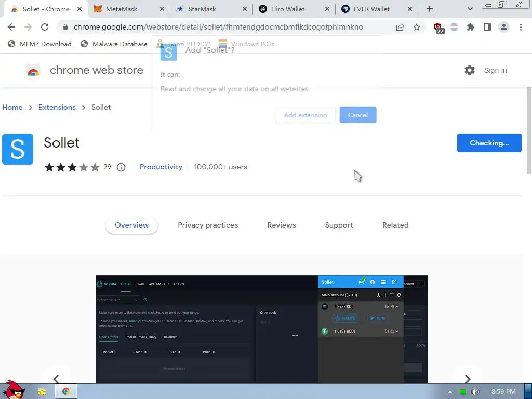Open the red extension with 27 badge
The width and height of the screenshot is (532, 399).
pos(438,28)
